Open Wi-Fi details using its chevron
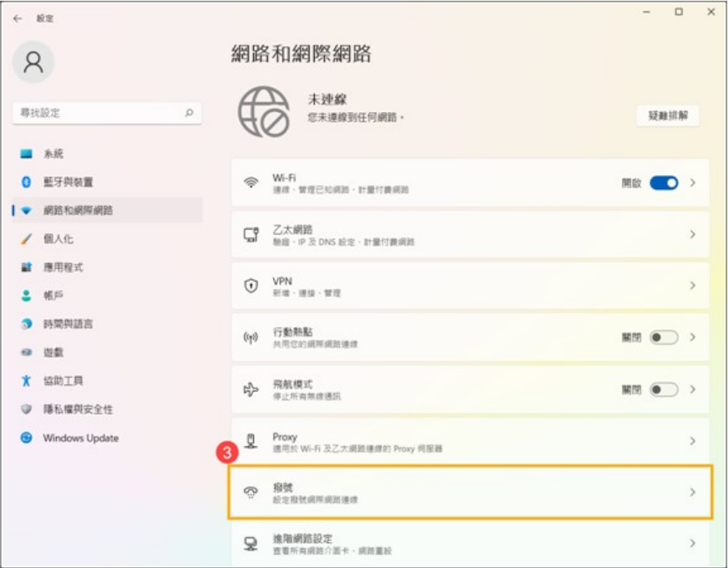 pos(692,183)
